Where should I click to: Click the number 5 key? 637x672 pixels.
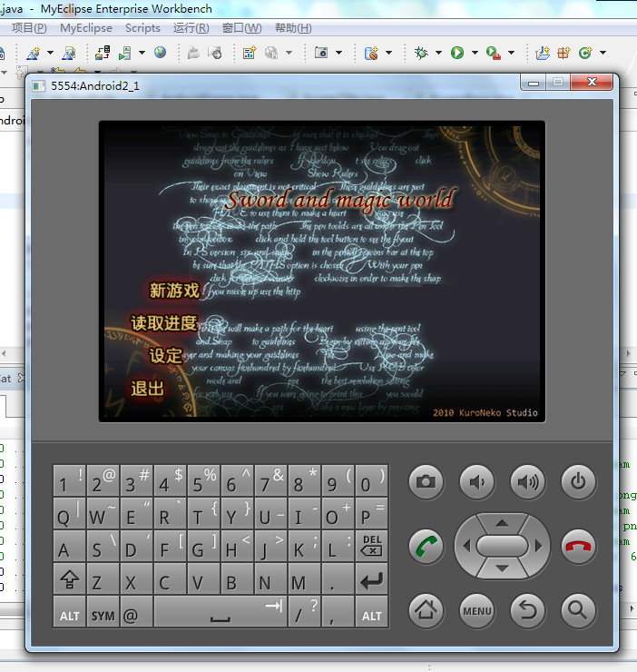point(203,480)
